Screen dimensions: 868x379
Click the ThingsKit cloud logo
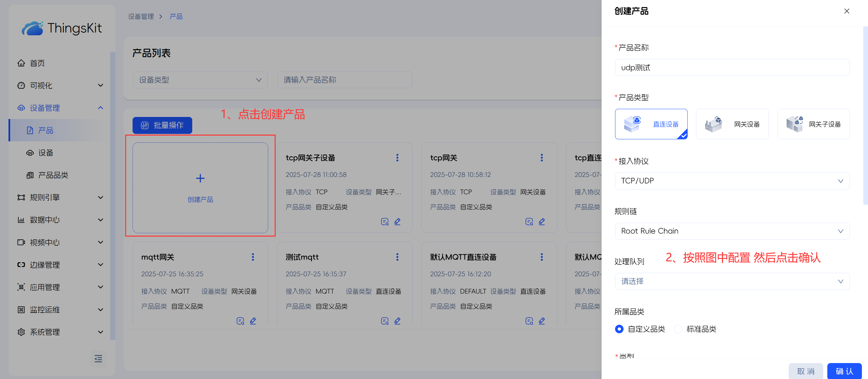pos(33,28)
